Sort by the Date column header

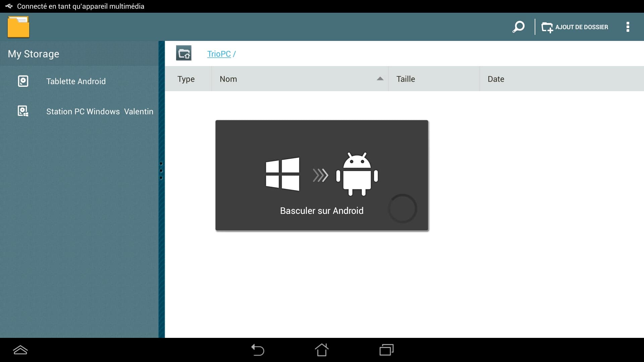[x=496, y=79]
